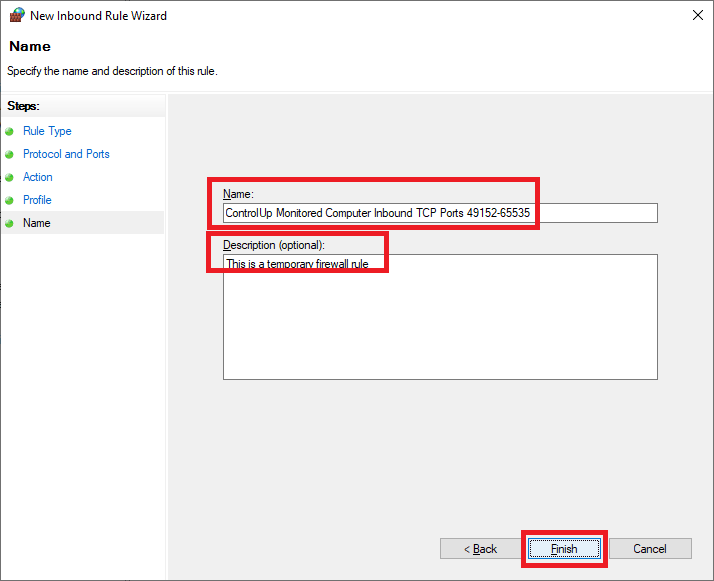Image resolution: width=714 pixels, height=581 pixels.
Task: Click the green dot beside Profile
Action: pyautogui.click(x=10, y=200)
